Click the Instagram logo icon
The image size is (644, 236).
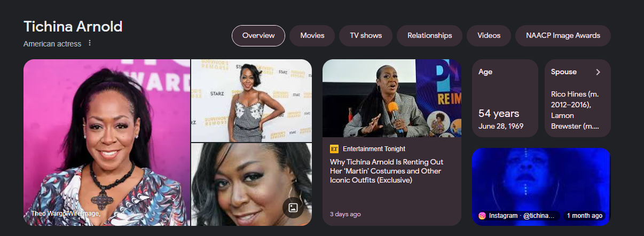[482, 216]
